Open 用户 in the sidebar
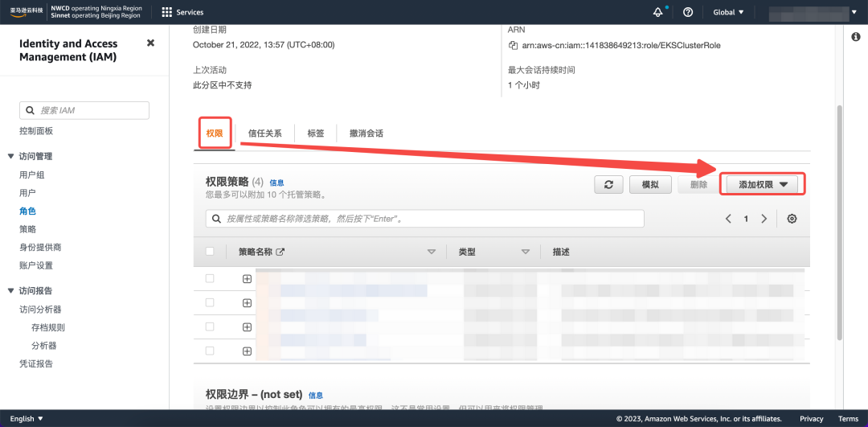868x427 pixels. tap(27, 193)
